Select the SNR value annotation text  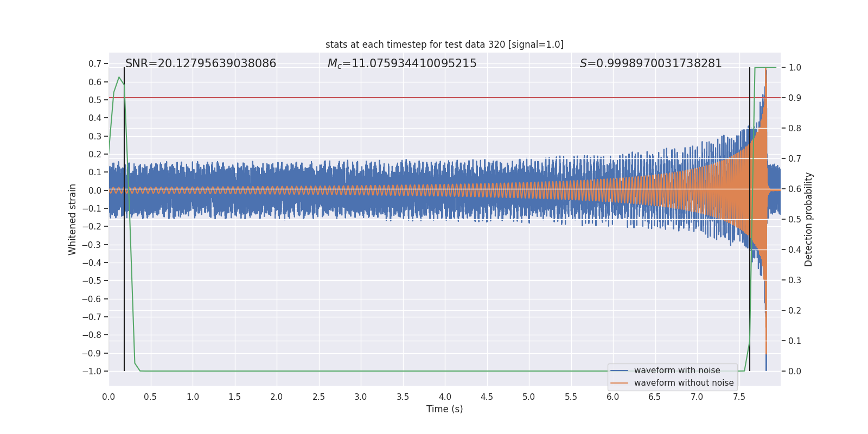(x=201, y=63)
